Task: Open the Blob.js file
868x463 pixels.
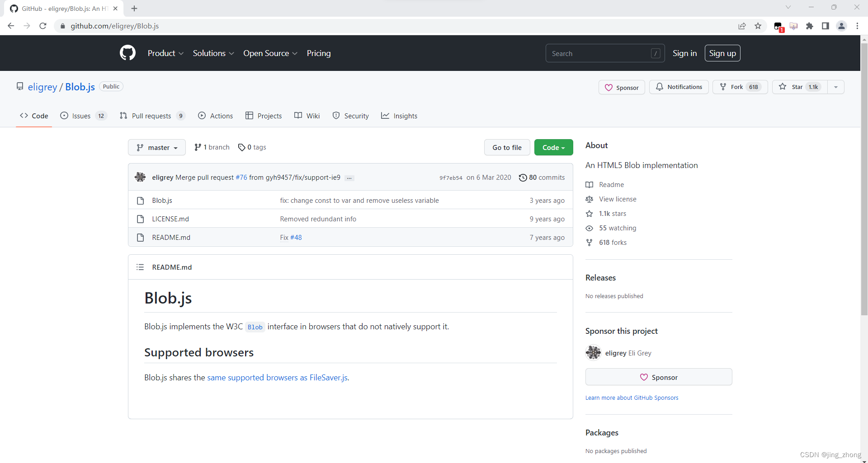Action: tap(162, 201)
